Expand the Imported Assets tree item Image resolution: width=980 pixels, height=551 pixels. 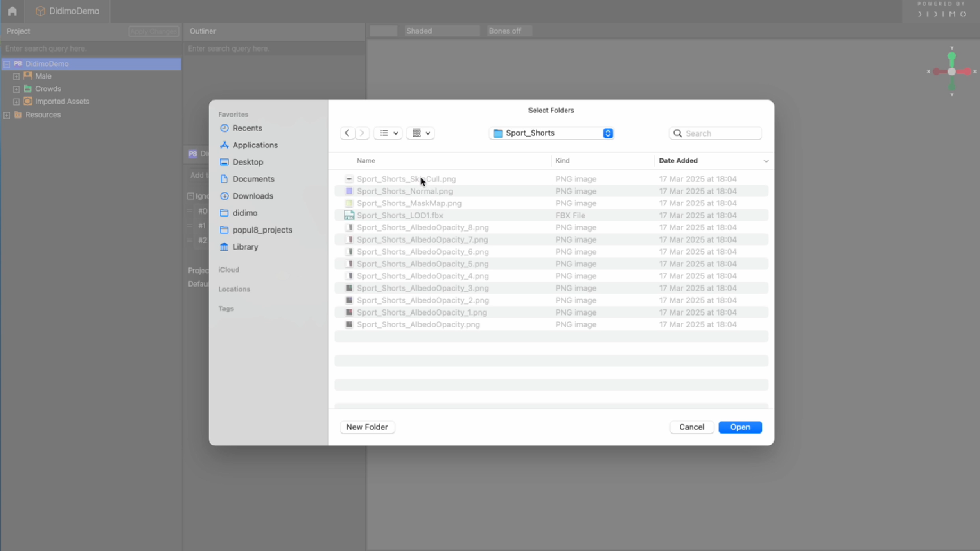click(x=16, y=102)
